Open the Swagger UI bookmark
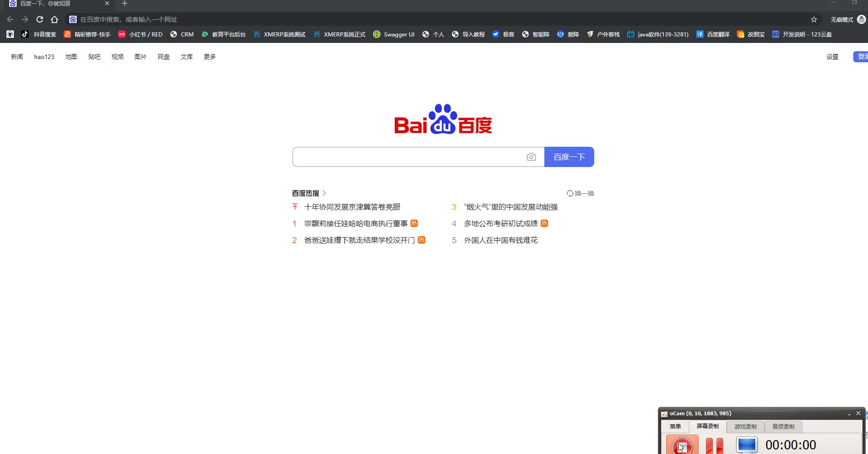The image size is (868, 454). point(394,34)
